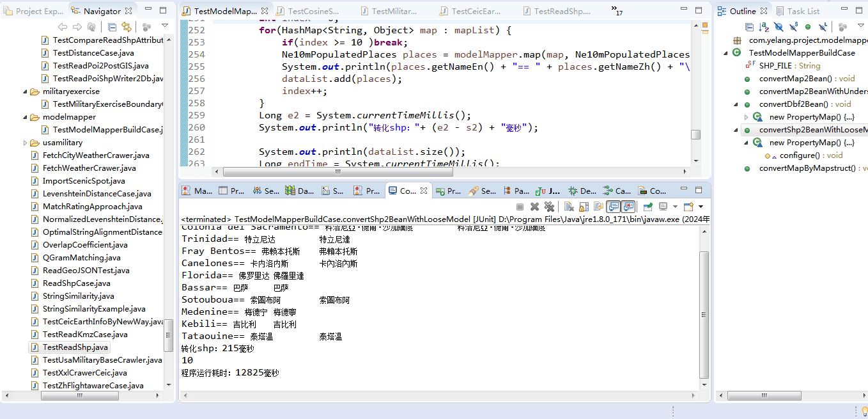
Task: Toggle Scroll Lock in Console toolbar
Action: 584,207
